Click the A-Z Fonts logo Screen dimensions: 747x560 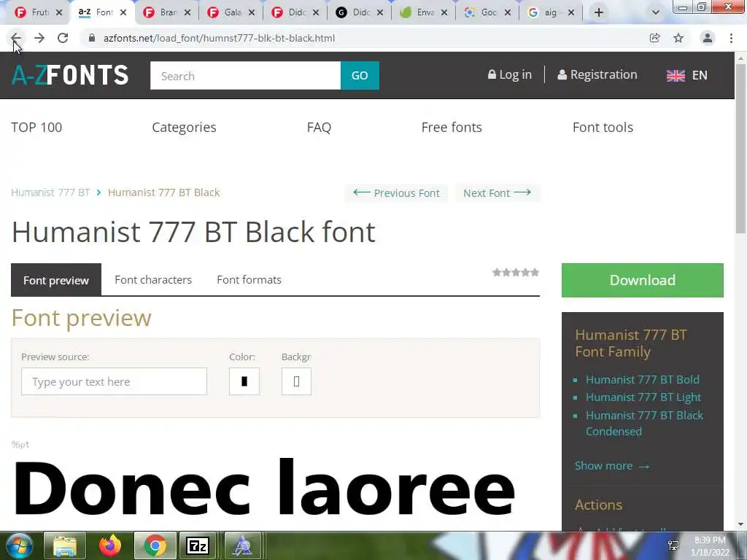click(x=70, y=75)
